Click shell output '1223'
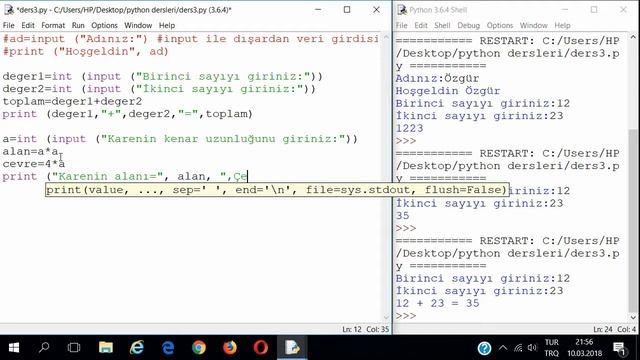This screenshot has width=640, height=360. (x=409, y=128)
